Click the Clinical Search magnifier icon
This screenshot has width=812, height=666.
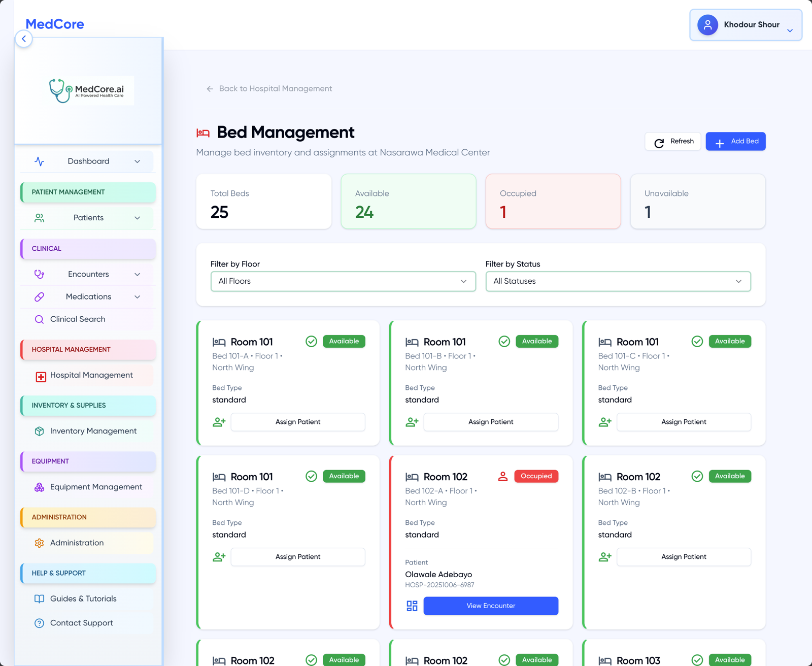pos(39,319)
